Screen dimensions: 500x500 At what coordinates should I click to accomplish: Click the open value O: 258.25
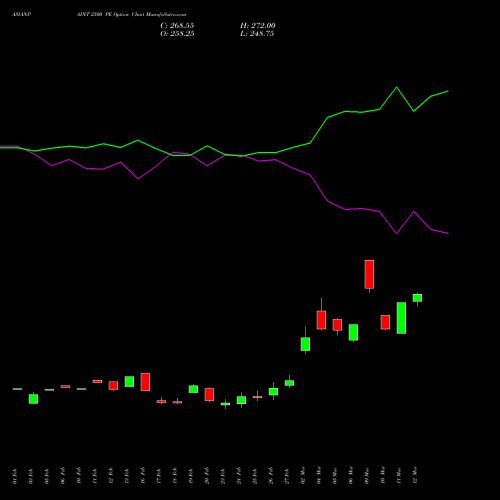click(x=177, y=34)
